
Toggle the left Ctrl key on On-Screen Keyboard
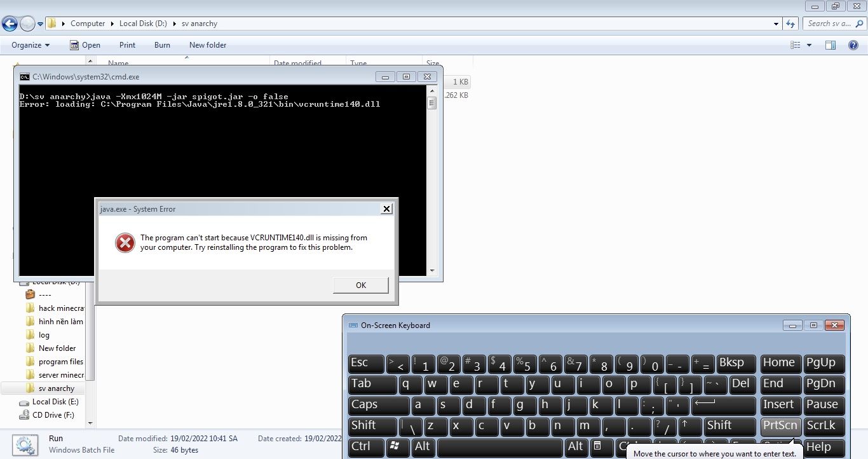tap(366, 447)
